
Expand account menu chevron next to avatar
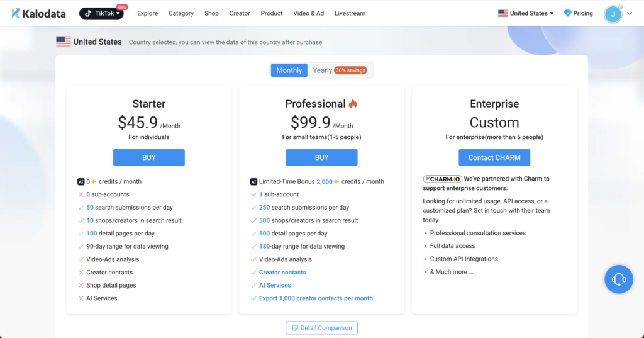(630, 14)
